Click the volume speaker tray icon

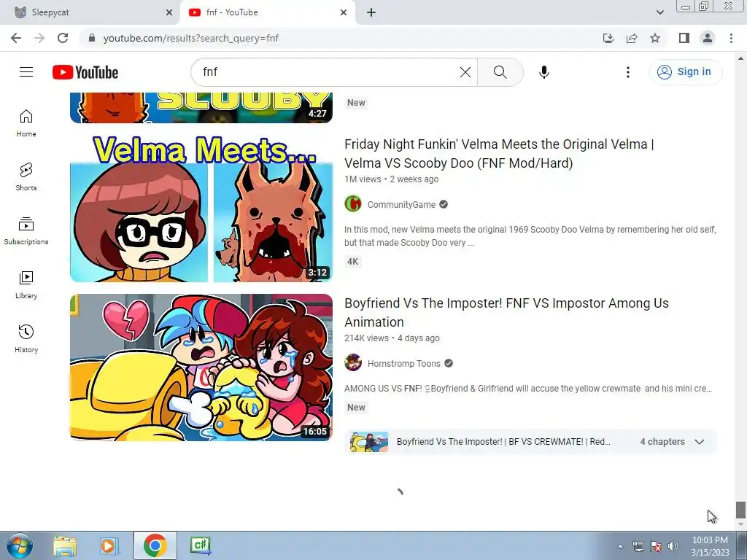(x=673, y=546)
